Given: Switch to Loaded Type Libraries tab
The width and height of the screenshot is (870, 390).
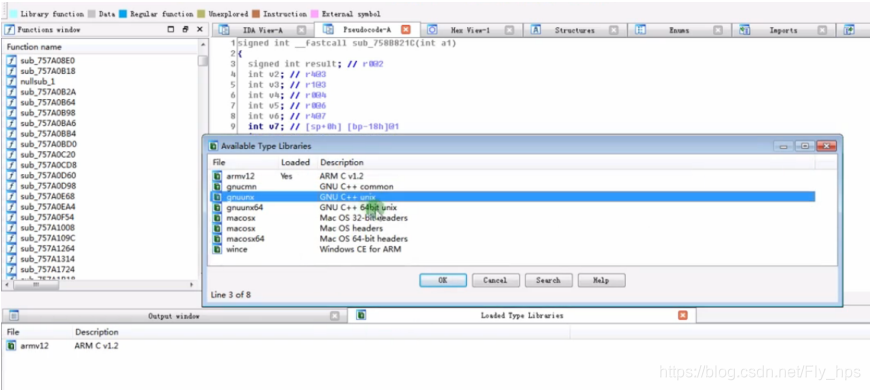Looking at the screenshot, I should [522, 316].
